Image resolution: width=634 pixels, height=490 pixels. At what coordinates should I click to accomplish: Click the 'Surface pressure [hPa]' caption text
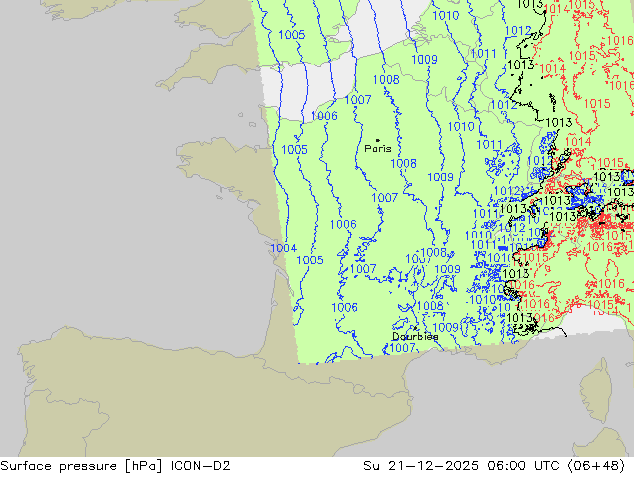click(x=81, y=466)
